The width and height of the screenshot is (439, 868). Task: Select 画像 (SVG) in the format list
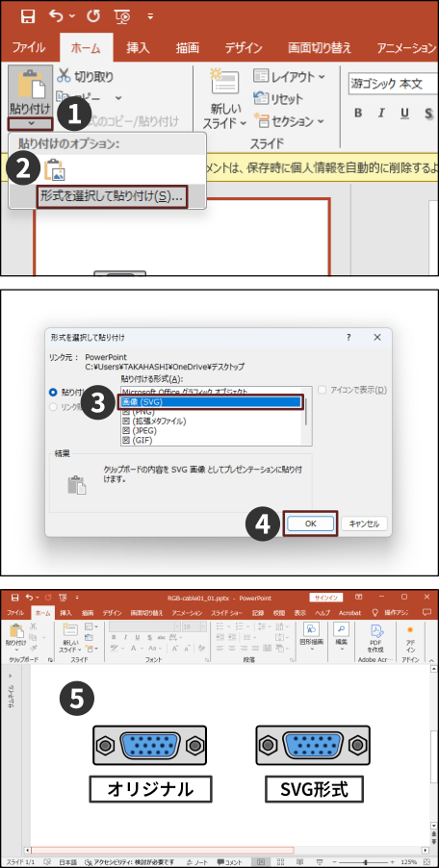click(x=211, y=402)
